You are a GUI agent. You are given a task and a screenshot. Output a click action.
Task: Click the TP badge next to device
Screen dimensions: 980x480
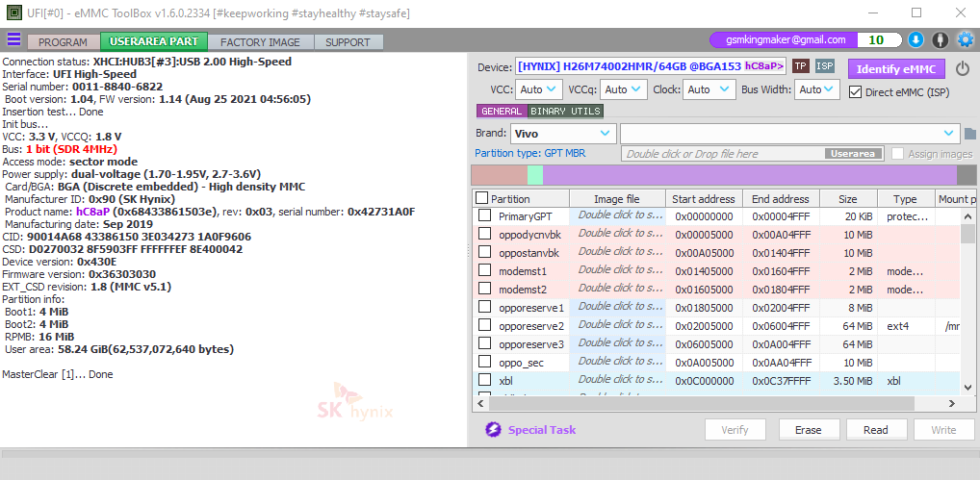coord(801,66)
